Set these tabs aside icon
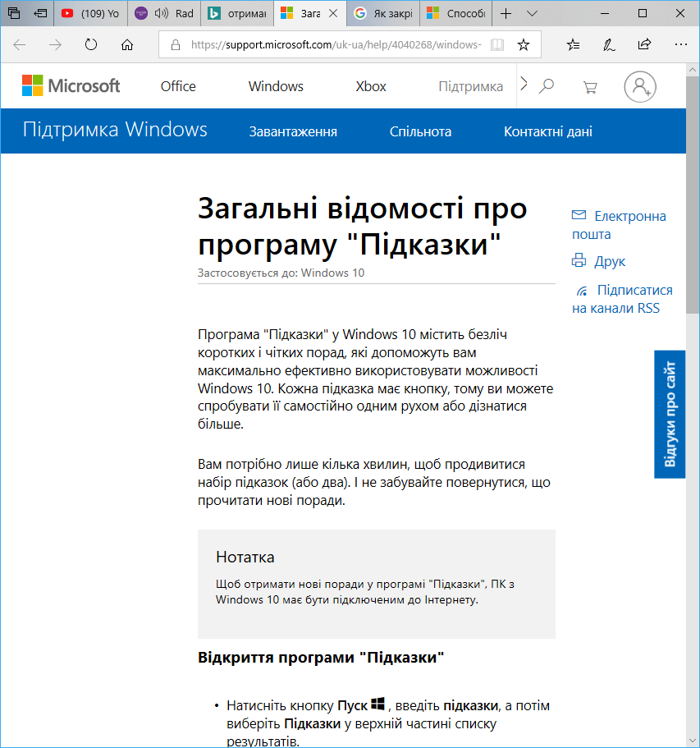 tap(40, 13)
